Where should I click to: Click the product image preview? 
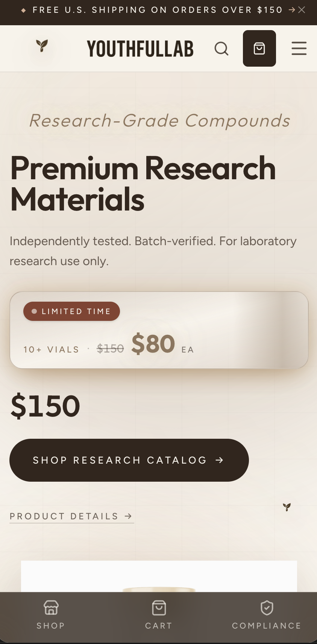tap(159, 576)
